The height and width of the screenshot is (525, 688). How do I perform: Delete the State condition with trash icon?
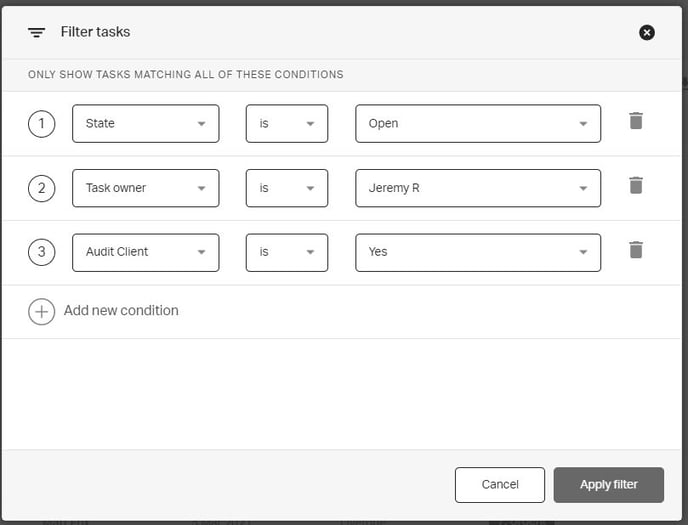(635, 121)
